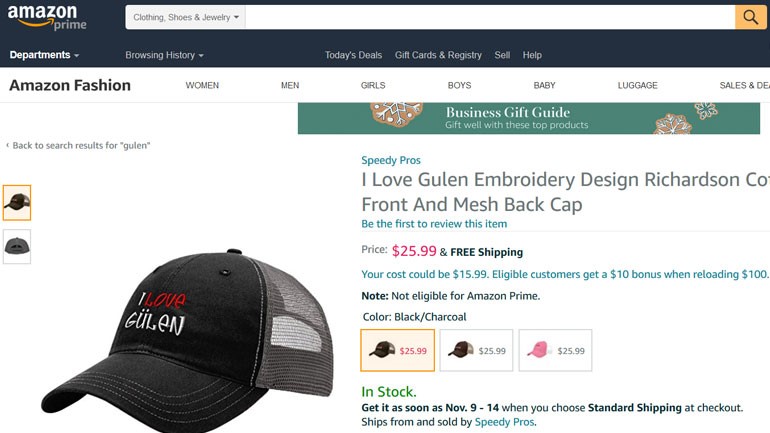Expand the Departments menu

point(44,55)
